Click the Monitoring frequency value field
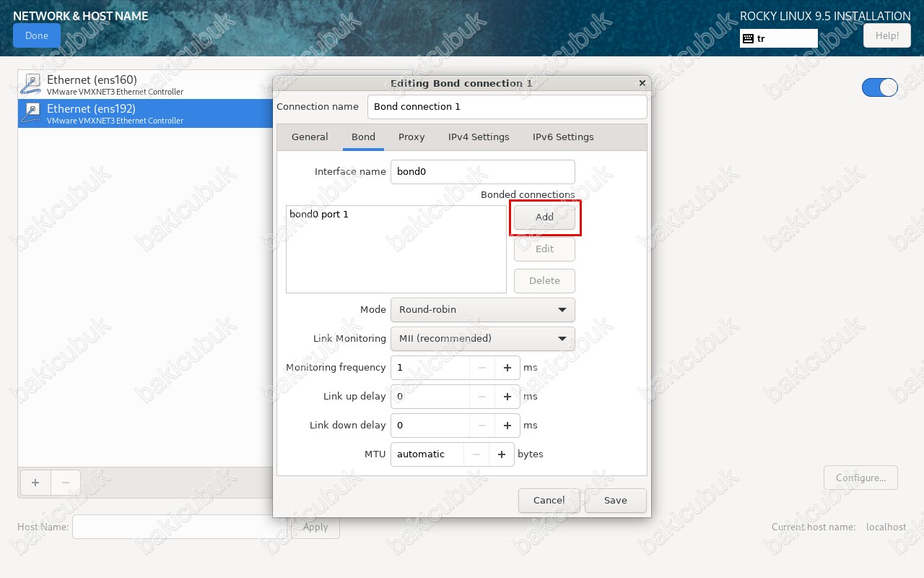 [430, 368]
